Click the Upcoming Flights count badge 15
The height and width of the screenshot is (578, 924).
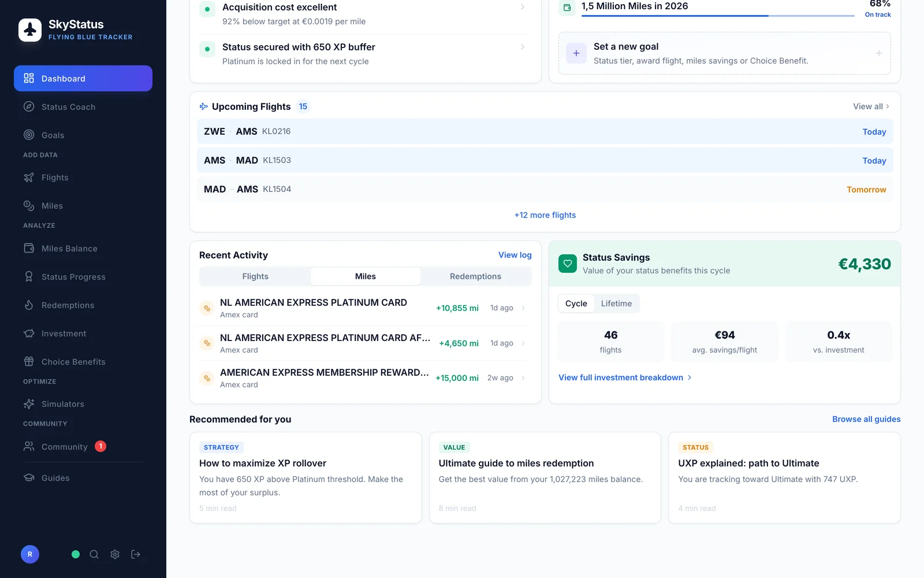tap(303, 106)
